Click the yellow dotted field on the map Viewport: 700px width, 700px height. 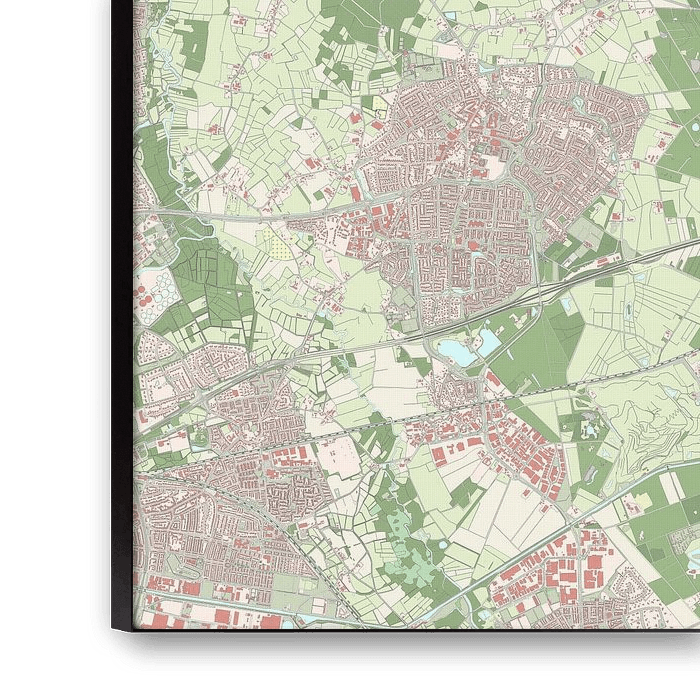280,242
